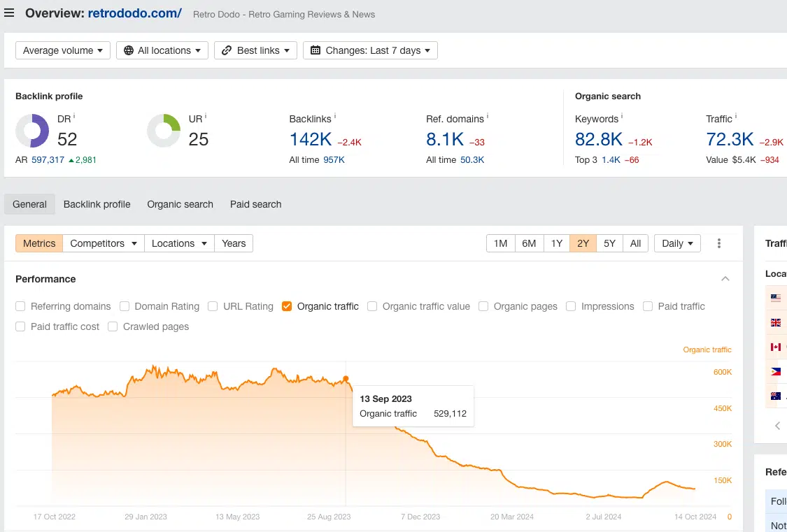Select the United Kingdom flag in Locations
Viewport: 787px width, 532px height.
pyautogui.click(x=776, y=322)
